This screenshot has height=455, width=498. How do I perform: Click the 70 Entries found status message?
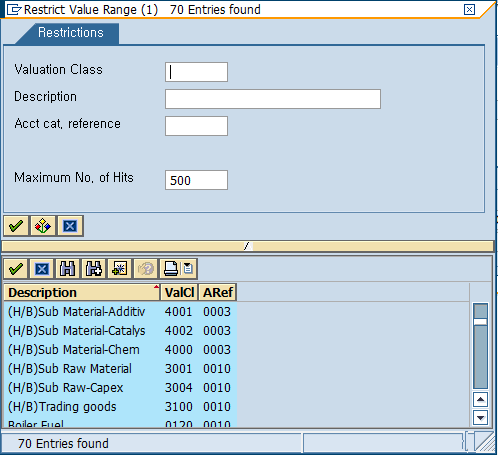click(63, 444)
